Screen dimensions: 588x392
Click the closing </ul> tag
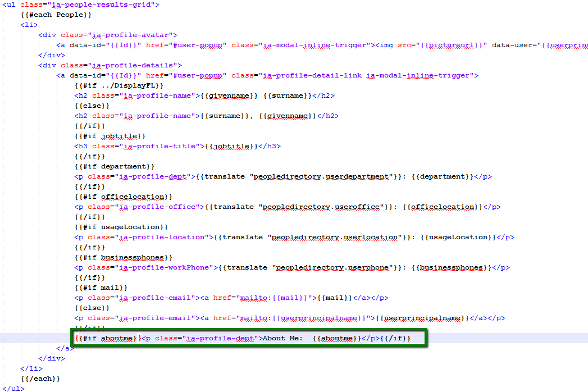[12, 388]
